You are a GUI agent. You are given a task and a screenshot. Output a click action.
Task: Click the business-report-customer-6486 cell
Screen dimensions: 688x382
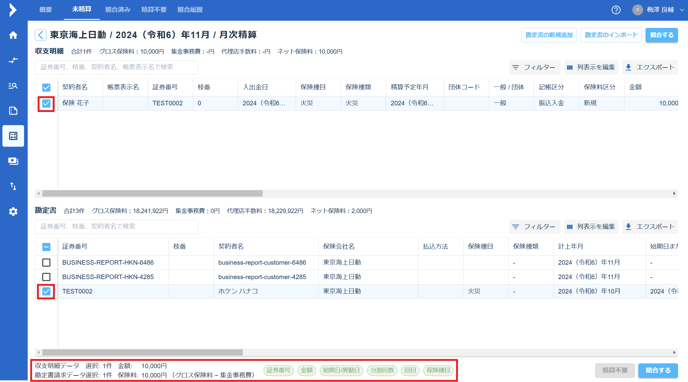[262, 262]
